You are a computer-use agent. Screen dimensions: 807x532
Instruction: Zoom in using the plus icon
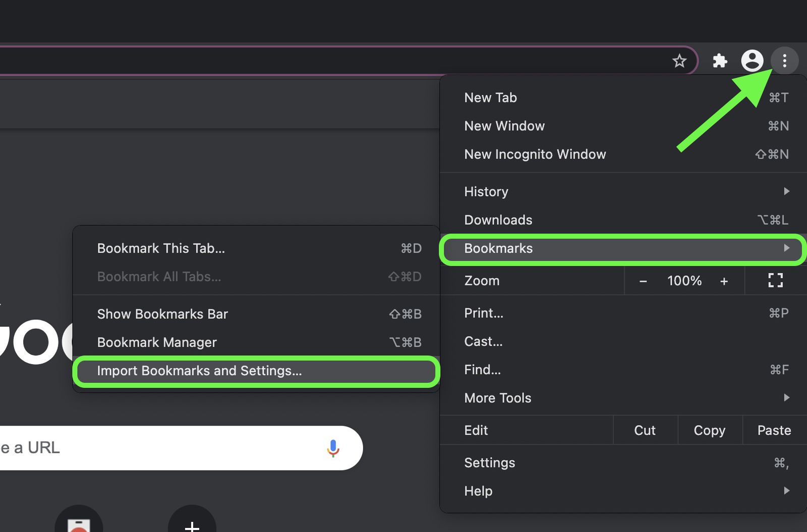point(724,281)
